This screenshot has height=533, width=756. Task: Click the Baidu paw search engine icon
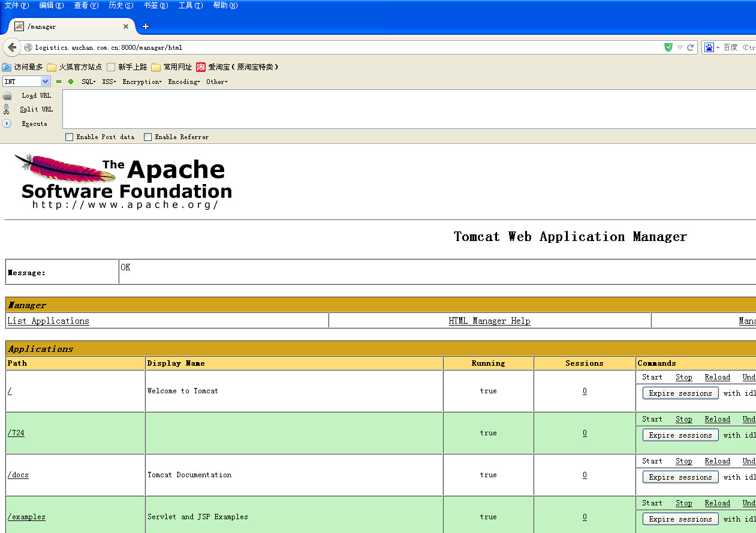point(709,47)
